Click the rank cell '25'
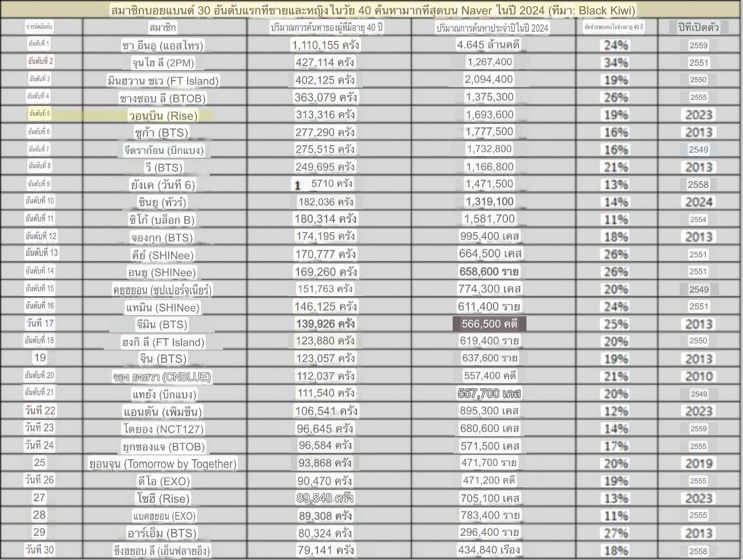Screen dimensions: 743x560 pyautogui.click(x=40, y=463)
